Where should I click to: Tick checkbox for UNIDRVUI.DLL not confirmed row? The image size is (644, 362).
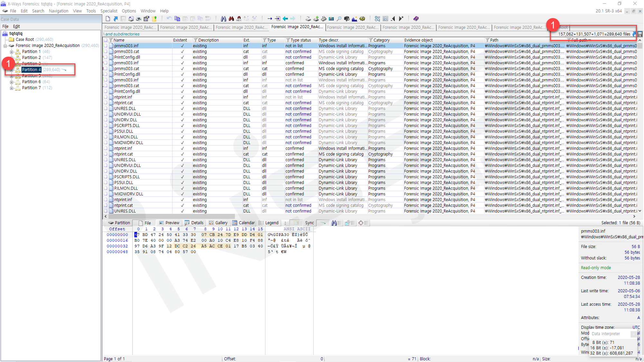point(106,114)
